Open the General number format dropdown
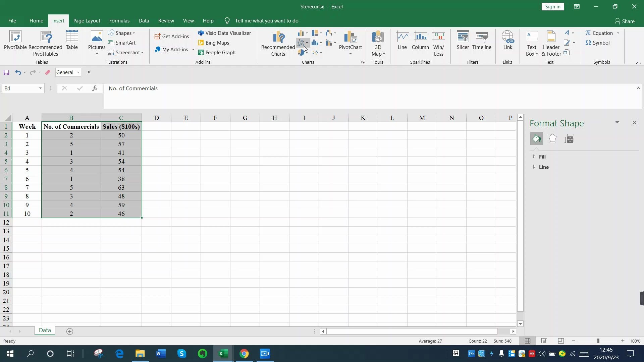Viewport: 644px width, 362px height. pyautogui.click(x=78, y=72)
